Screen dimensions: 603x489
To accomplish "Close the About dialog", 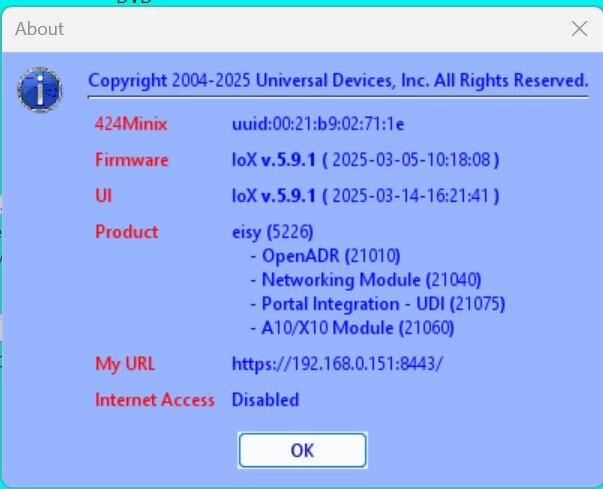I will (579, 29).
